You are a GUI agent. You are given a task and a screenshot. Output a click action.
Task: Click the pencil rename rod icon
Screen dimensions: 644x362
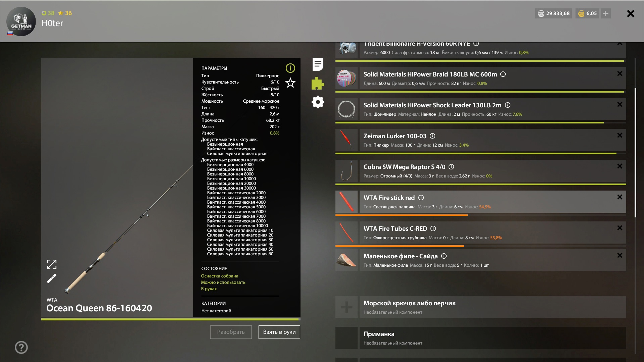[51, 278]
